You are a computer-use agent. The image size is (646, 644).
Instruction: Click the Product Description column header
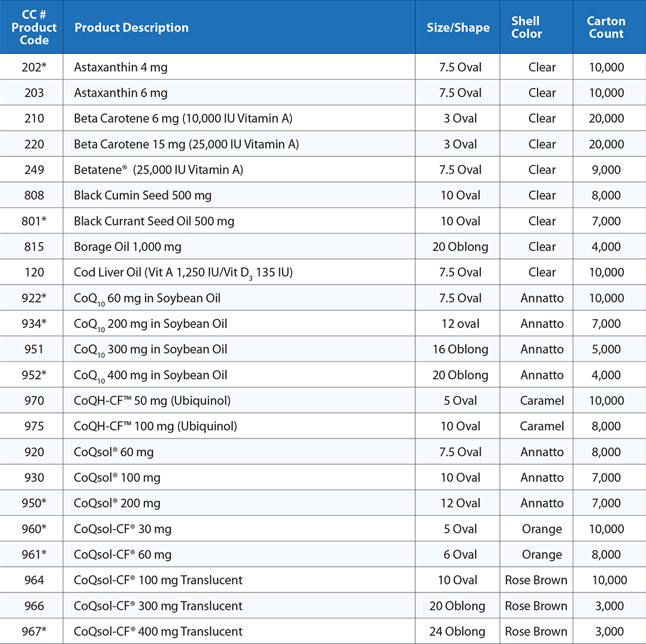(x=131, y=28)
